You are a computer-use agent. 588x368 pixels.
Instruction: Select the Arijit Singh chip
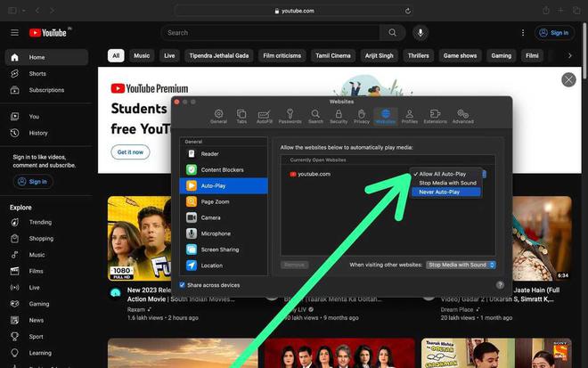[x=380, y=55]
